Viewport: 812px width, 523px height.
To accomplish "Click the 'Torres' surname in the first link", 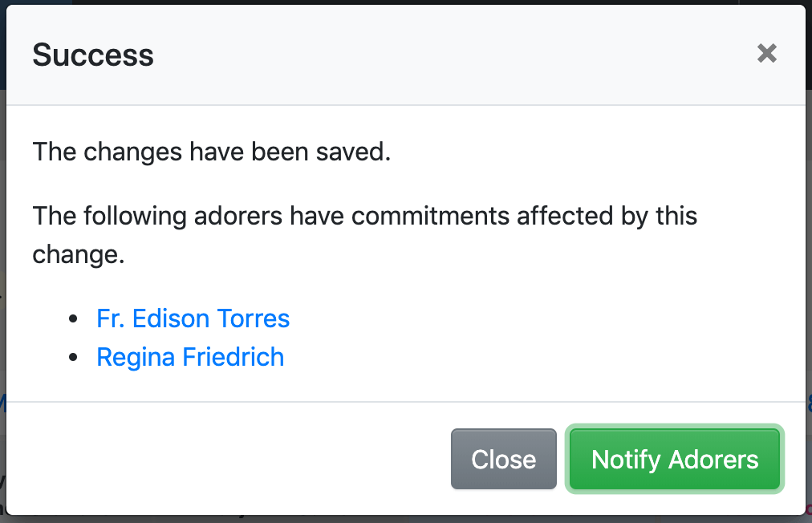I will (x=254, y=318).
